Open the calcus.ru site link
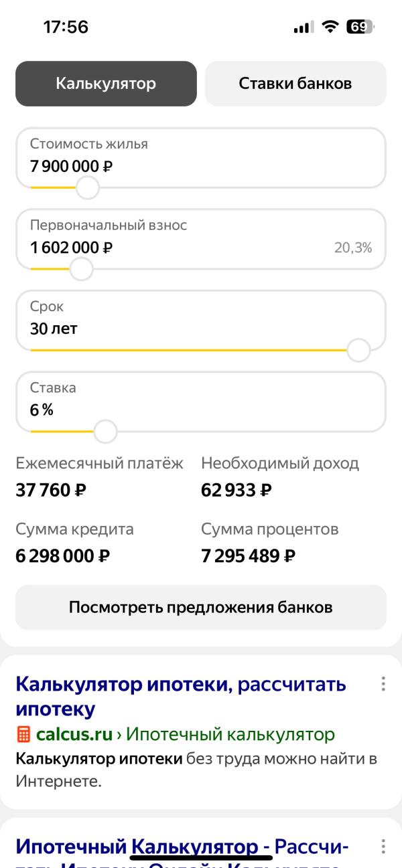This screenshot has width=402, height=868. [74, 734]
